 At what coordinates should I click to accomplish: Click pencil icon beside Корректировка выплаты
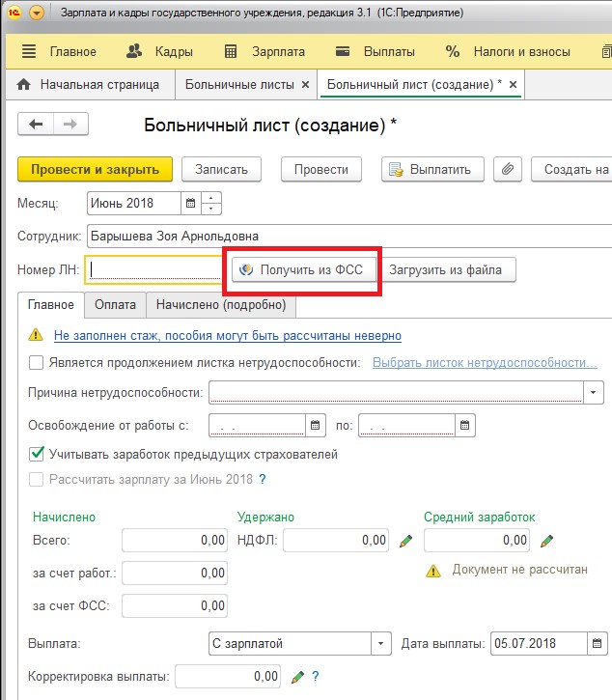[x=297, y=676]
